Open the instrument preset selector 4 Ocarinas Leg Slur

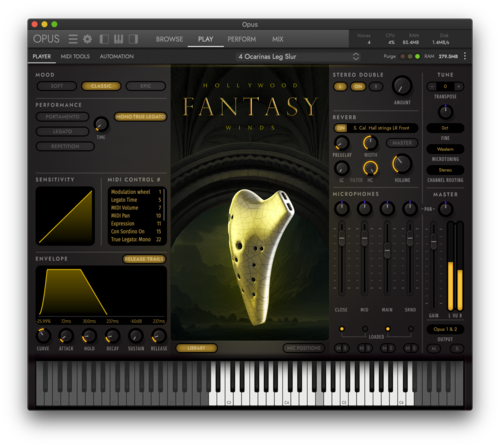298,56
